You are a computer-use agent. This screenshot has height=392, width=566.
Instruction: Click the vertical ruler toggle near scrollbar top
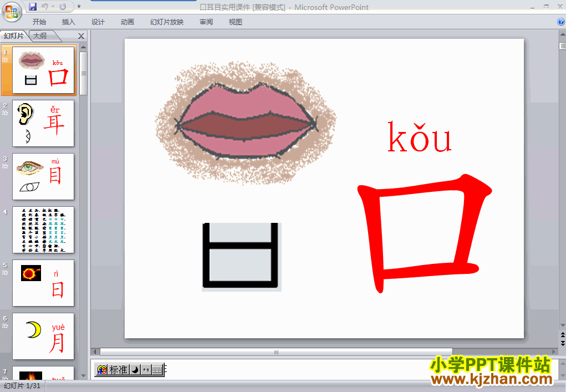(x=562, y=46)
